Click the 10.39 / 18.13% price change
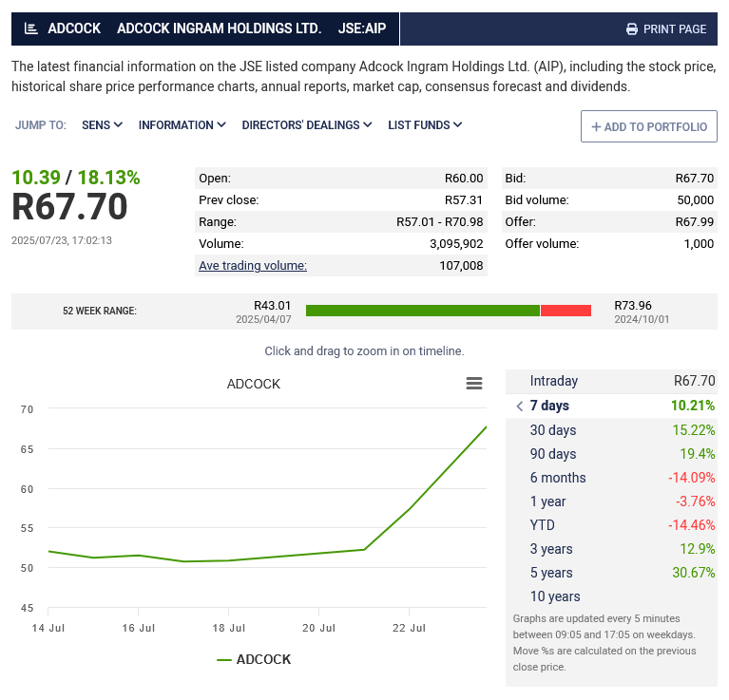The height and width of the screenshot is (700, 729). pyautogui.click(x=76, y=178)
